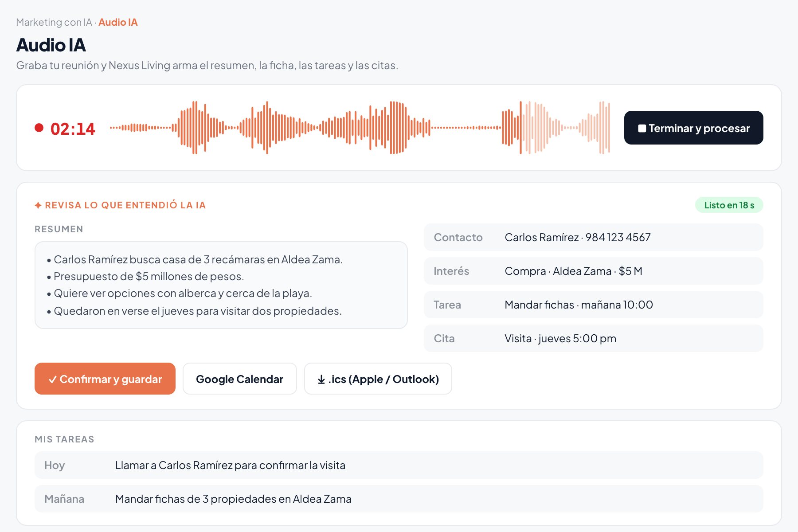This screenshot has width=798, height=532.
Task: Click the summary line Presupuesto de $5 millones
Action: [x=145, y=277]
